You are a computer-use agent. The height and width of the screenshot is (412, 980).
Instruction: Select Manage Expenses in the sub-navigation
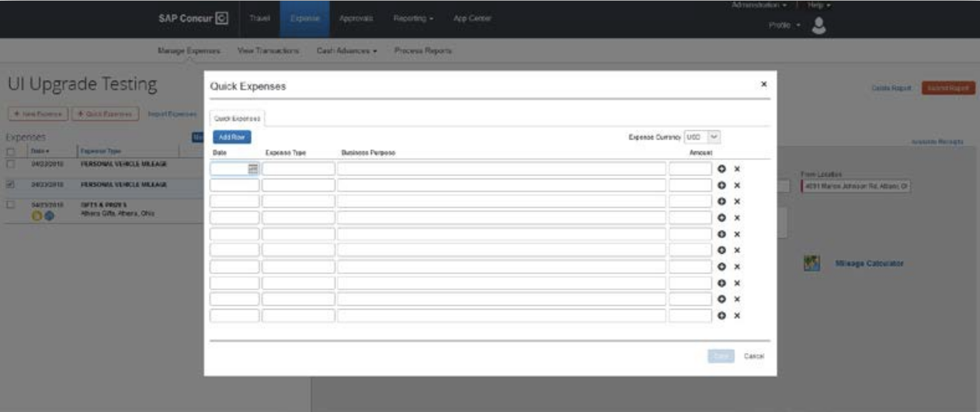click(x=189, y=50)
